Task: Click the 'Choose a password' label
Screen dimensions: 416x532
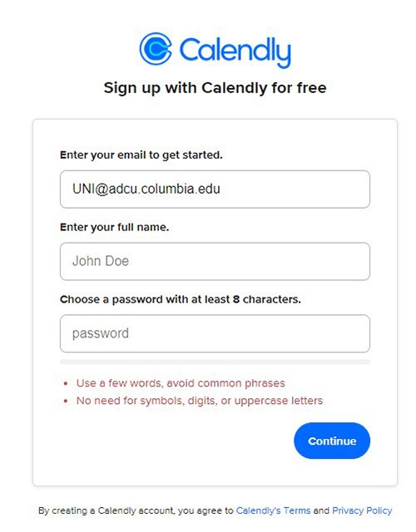Action: tap(181, 299)
